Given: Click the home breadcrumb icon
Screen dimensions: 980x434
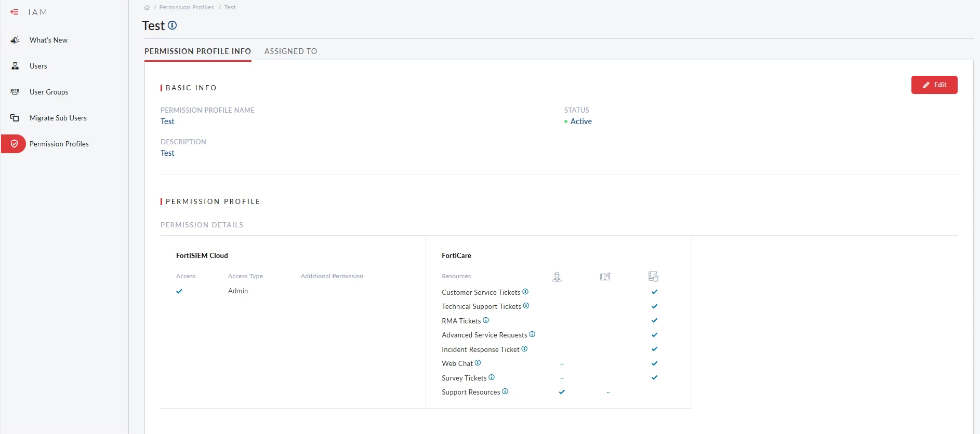Looking at the screenshot, I should pos(147,7).
